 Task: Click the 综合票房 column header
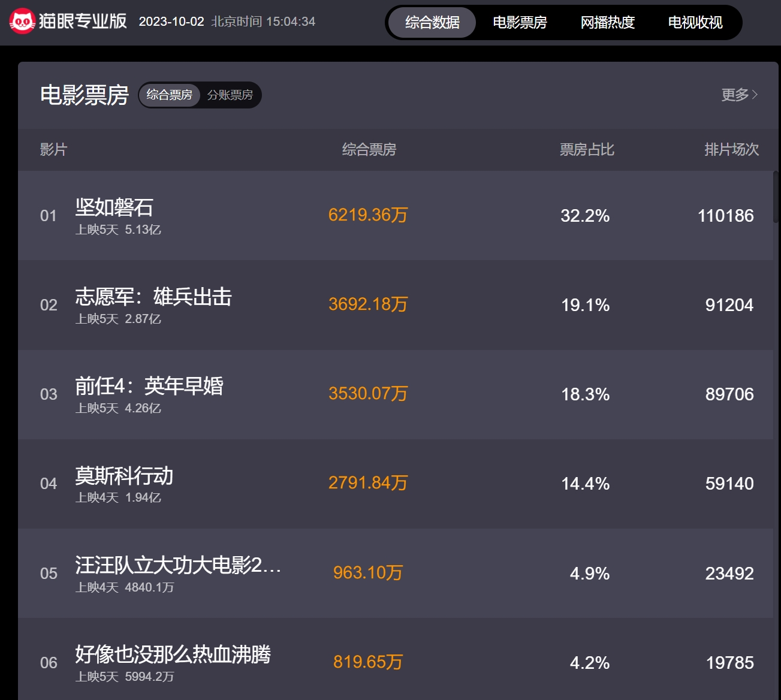(369, 149)
